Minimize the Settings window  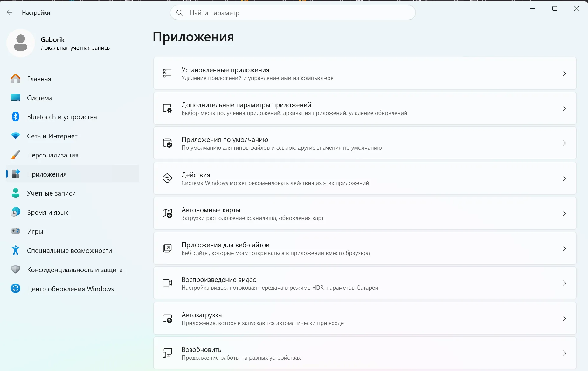pos(533,9)
